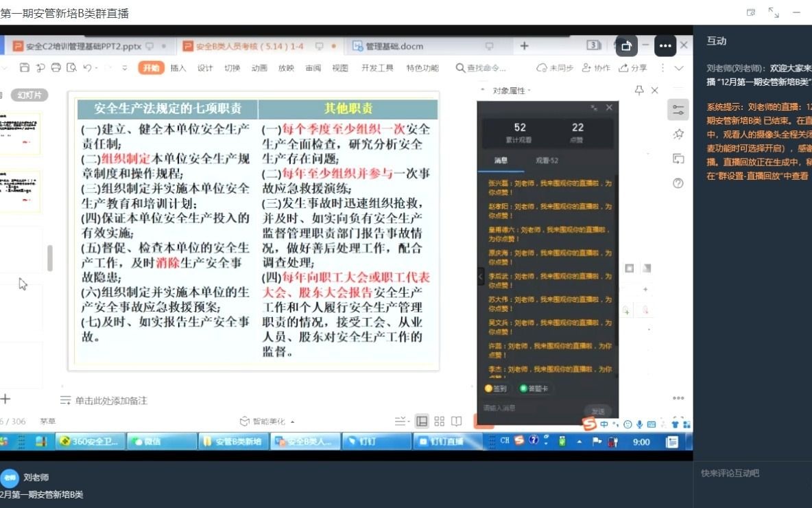
Task: Toggle the microphone icon in the live toolbar
Action: coord(639,424)
